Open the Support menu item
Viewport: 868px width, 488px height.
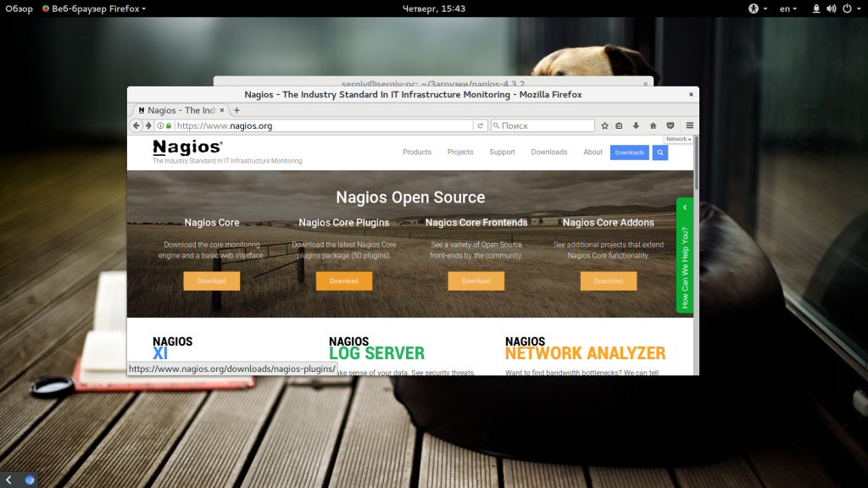tap(502, 152)
